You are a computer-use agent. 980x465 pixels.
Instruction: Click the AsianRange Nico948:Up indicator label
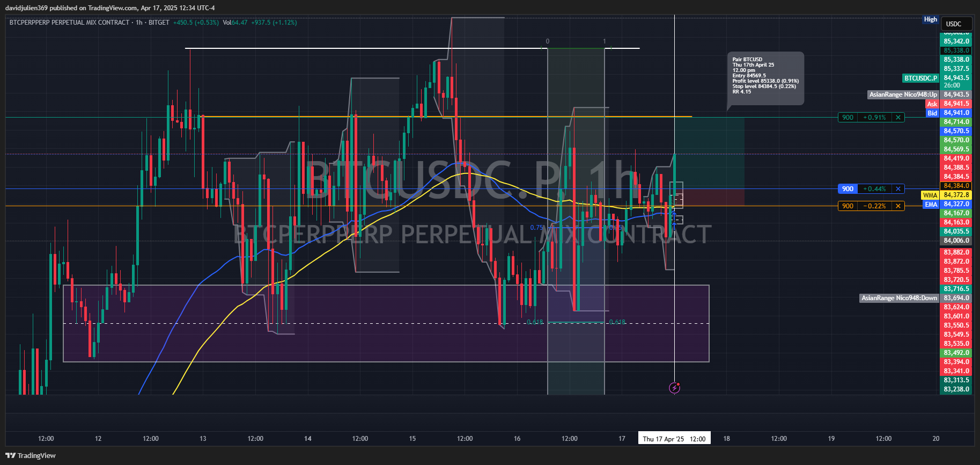point(903,95)
